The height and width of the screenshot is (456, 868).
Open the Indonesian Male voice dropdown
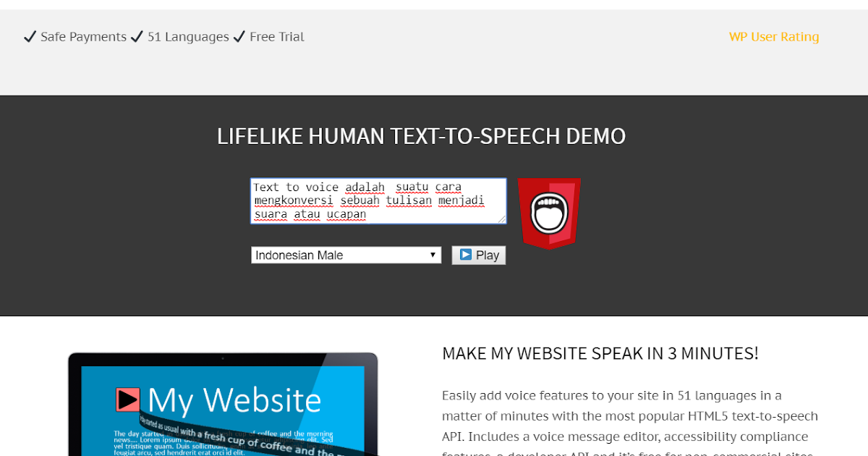[346, 255]
